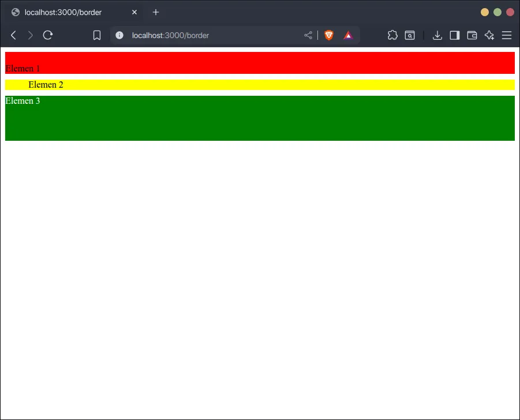Screen dimensions: 520x420
Task: Click the browser back arrow
Action: coord(13,35)
